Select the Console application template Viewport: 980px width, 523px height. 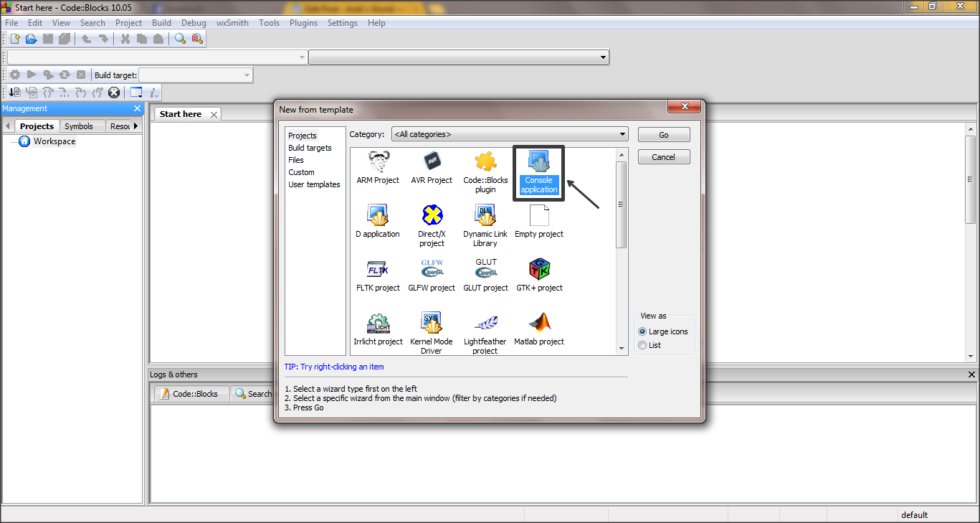click(x=539, y=172)
